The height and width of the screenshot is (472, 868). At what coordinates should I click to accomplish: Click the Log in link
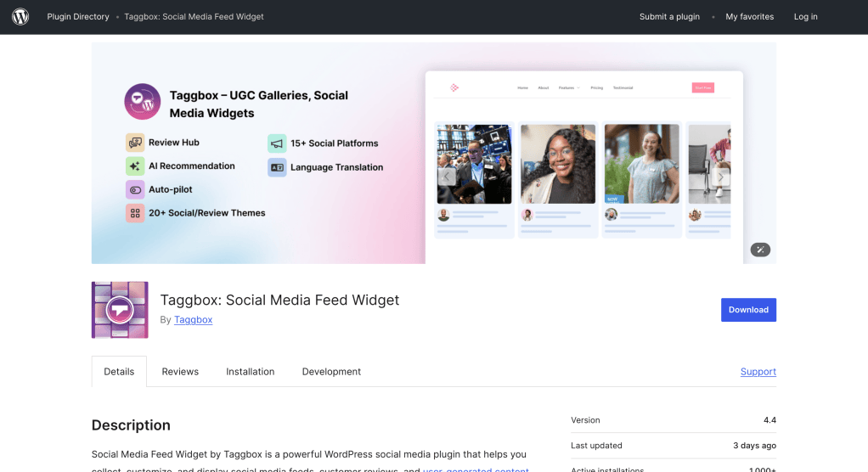click(805, 17)
